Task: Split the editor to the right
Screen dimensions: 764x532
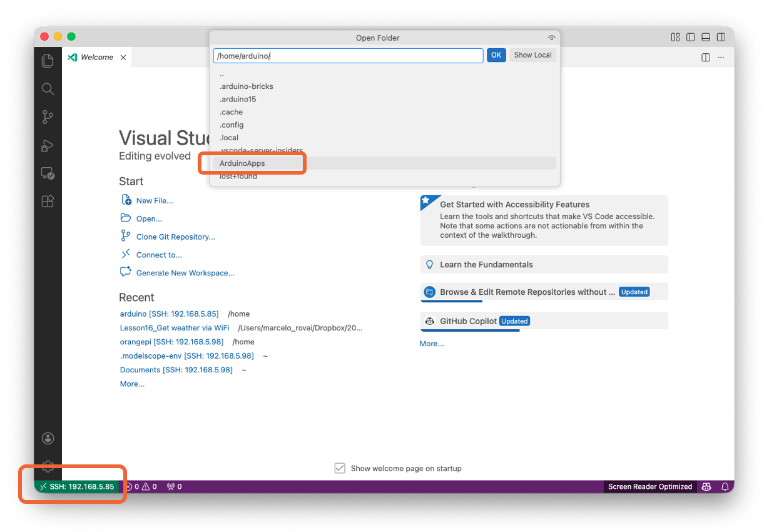Action: (706, 57)
